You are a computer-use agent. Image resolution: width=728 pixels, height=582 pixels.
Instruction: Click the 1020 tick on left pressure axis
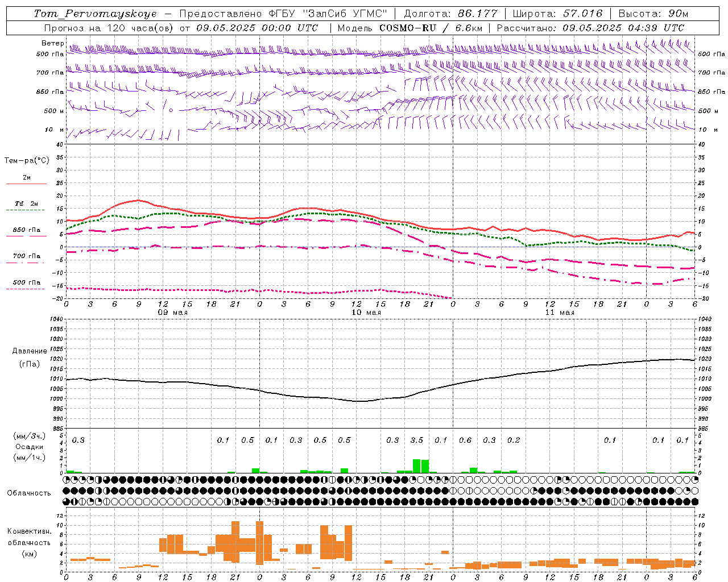tap(57, 359)
